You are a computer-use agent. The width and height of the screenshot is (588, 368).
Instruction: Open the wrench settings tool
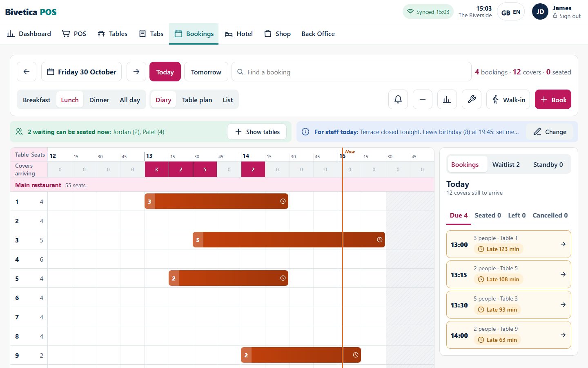click(472, 100)
